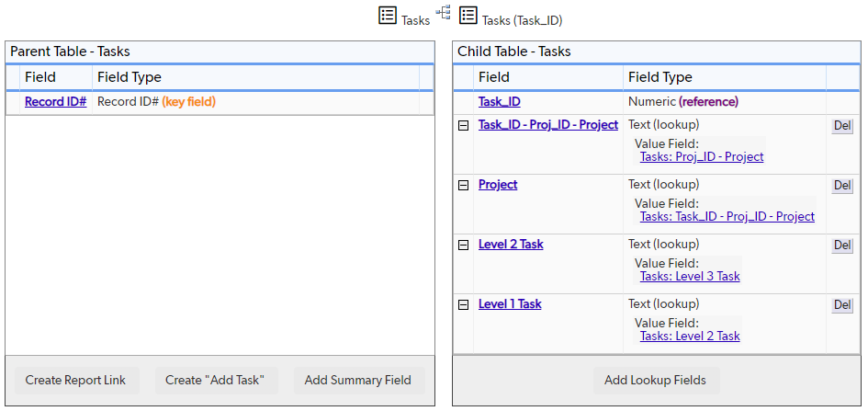Click the child Tasks (Task_ID) table icon

pyautogui.click(x=468, y=15)
